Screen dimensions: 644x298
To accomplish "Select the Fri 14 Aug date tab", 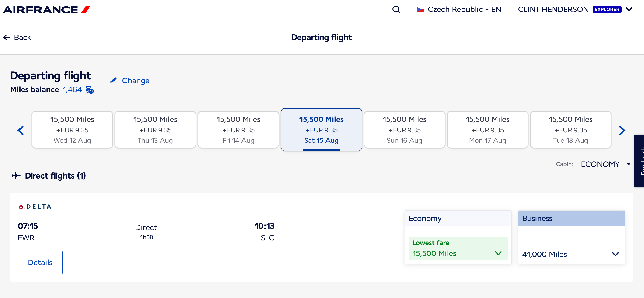I will click(x=238, y=130).
